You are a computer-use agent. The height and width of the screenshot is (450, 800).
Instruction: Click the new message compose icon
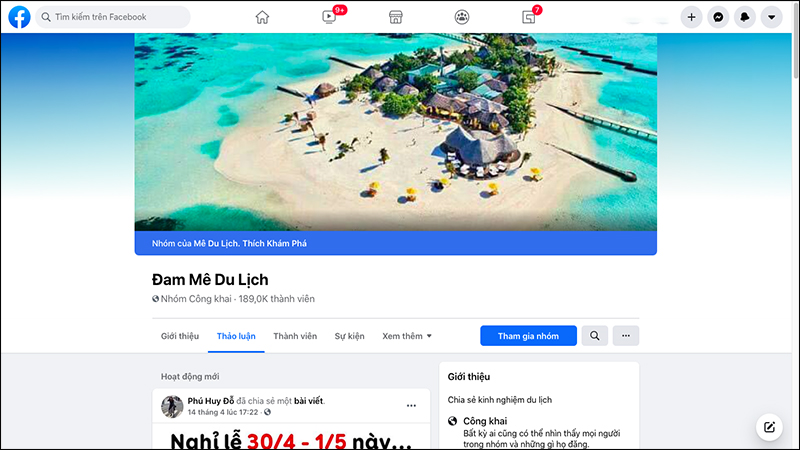[769, 427]
